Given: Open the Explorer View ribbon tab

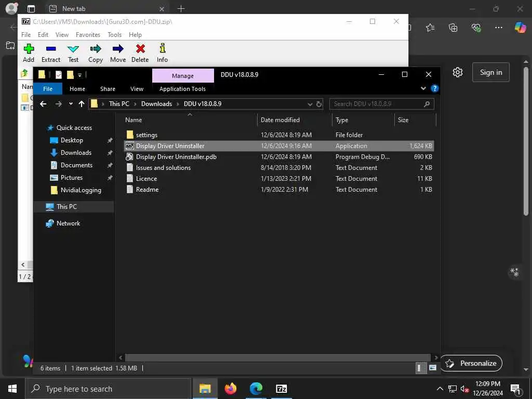Looking at the screenshot, I should (137, 89).
